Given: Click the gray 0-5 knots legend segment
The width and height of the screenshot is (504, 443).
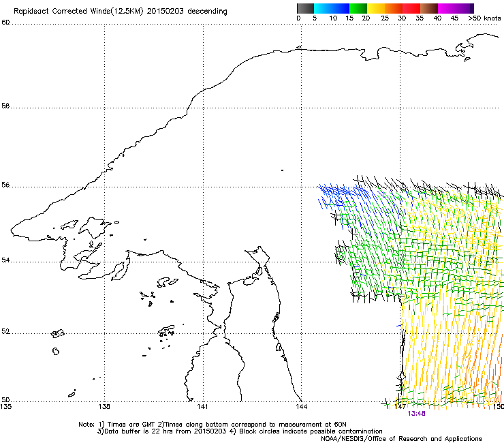Looking at the screenshot, I should coord(305,8).
